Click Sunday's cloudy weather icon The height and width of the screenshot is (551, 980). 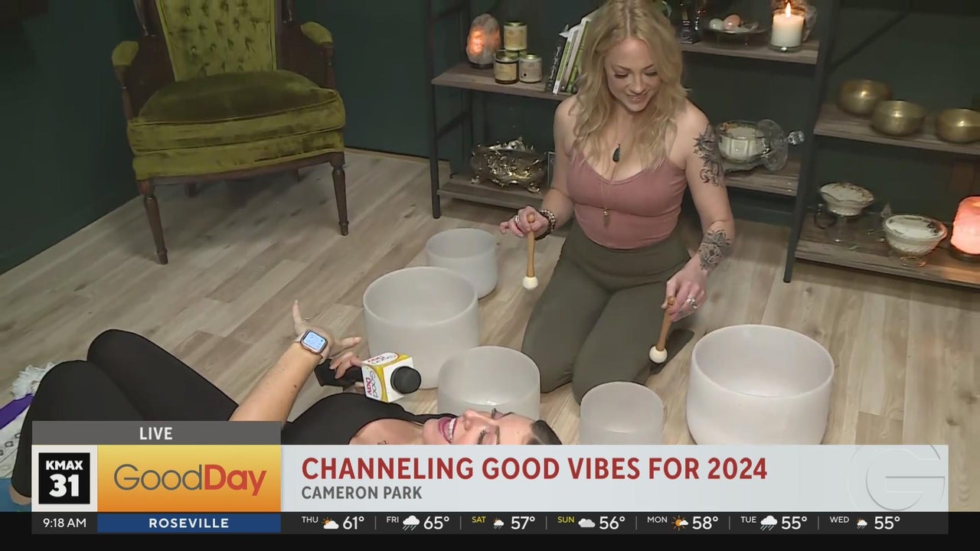tap(586, 523)
